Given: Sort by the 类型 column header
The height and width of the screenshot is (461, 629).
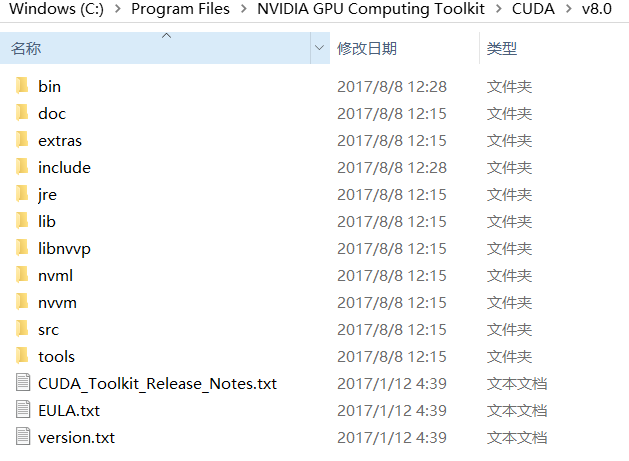Looking at the screenshot, I should point(554,48).
